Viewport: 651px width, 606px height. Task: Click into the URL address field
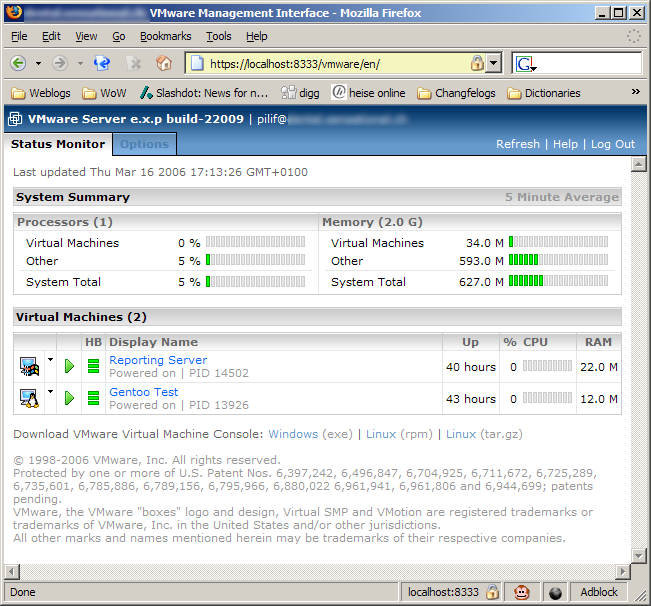[336, 64]
